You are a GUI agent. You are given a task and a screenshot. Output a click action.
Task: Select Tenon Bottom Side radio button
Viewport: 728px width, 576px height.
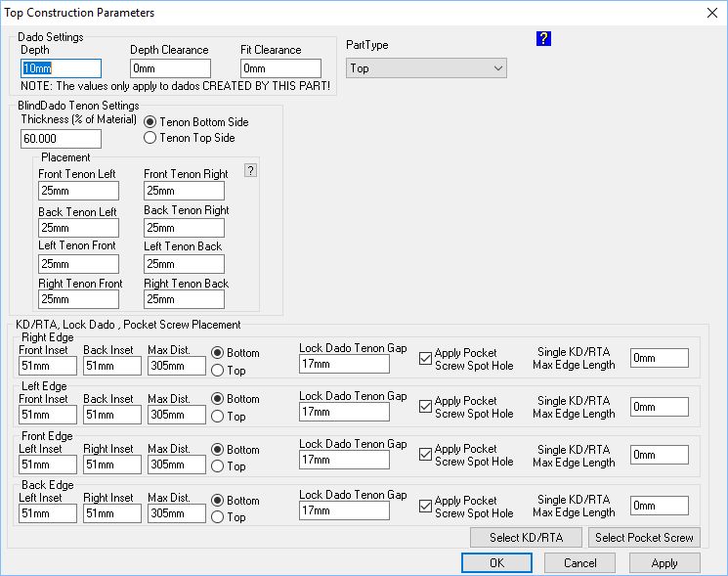tap(150, 122)
